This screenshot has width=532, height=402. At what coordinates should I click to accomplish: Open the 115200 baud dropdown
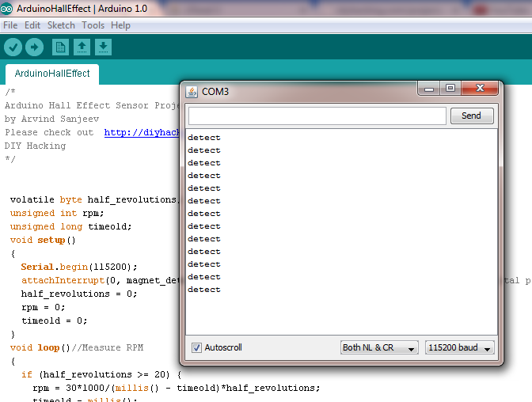click(459, 347)
